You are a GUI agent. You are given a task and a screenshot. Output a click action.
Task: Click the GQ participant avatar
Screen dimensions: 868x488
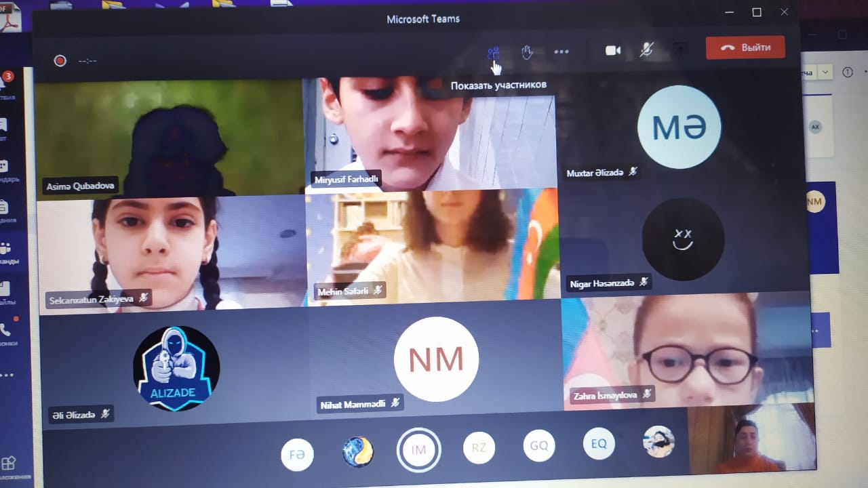coord(539,446)
